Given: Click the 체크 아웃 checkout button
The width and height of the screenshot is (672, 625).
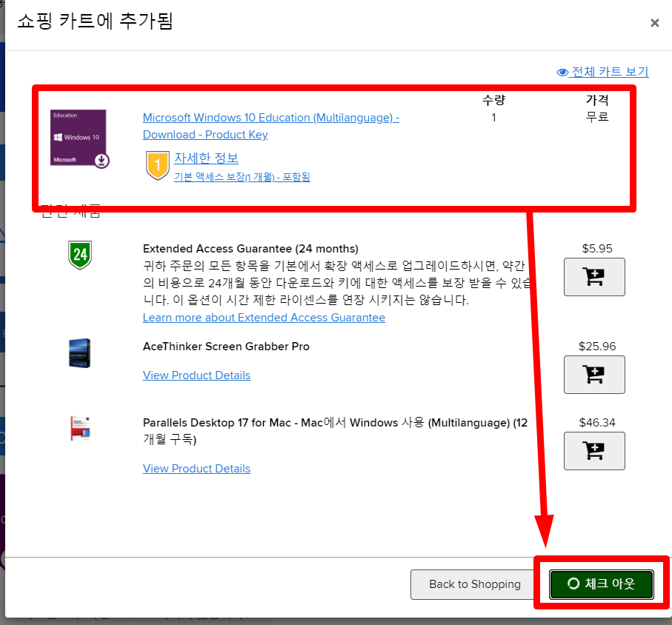Looking at the screenshot, I should coord(602,584).
